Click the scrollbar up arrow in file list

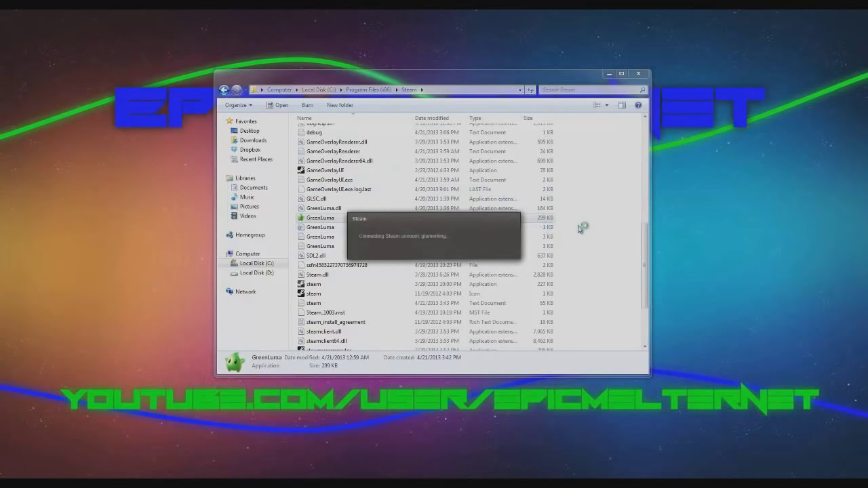(644, 117)
